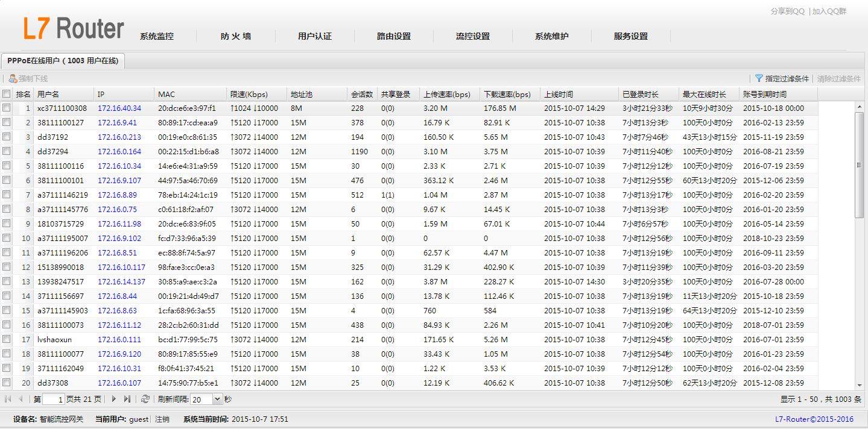Screen dimensions: 868x429
Task: Click the 注销 logout link
Action: pos(162,419)
